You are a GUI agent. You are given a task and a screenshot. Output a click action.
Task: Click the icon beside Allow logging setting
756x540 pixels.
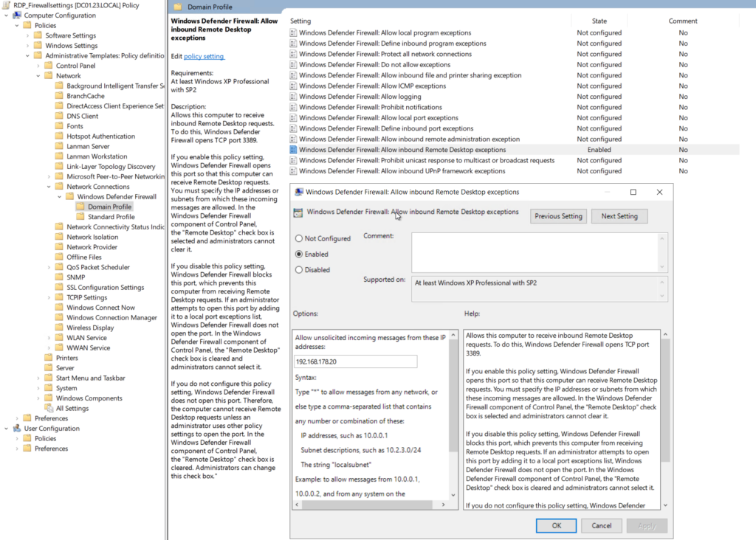[x=293, y=97]
